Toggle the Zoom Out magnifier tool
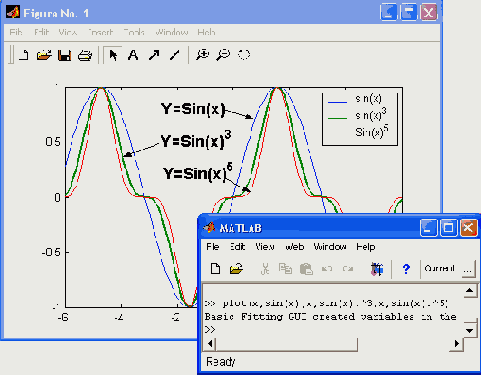 pos(223,55)
